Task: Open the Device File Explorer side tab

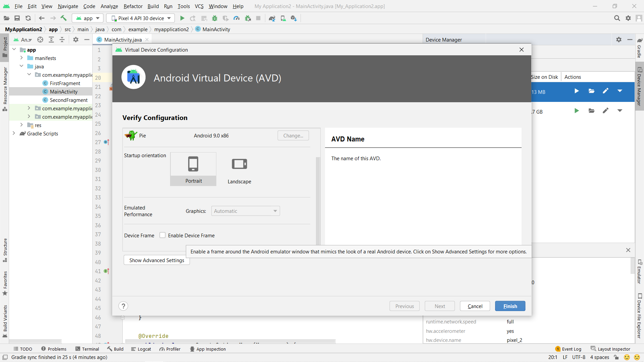Action: pyautogui.click(x=639, y=316)
